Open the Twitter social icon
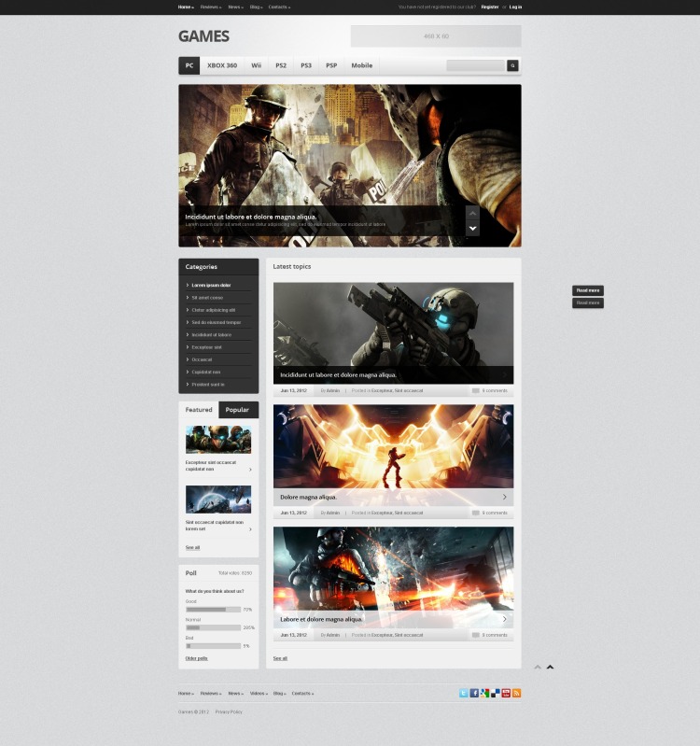Viewport: 700px width, 746px height. 464,693
